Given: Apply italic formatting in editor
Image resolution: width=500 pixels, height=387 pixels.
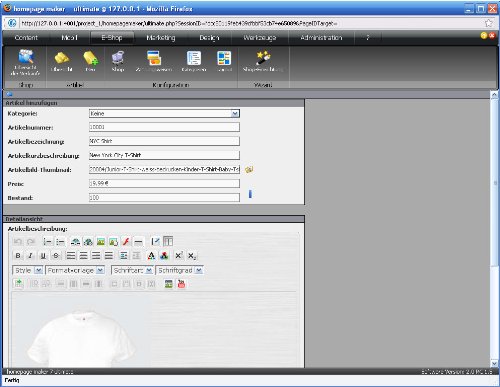Looking at the screenshot, I should 31,256.
